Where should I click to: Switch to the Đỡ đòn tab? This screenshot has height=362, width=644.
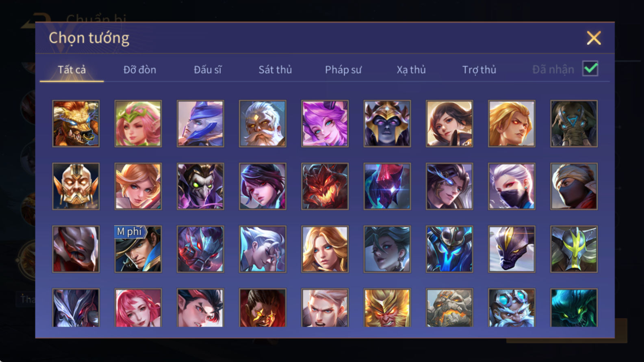(140, 70)
